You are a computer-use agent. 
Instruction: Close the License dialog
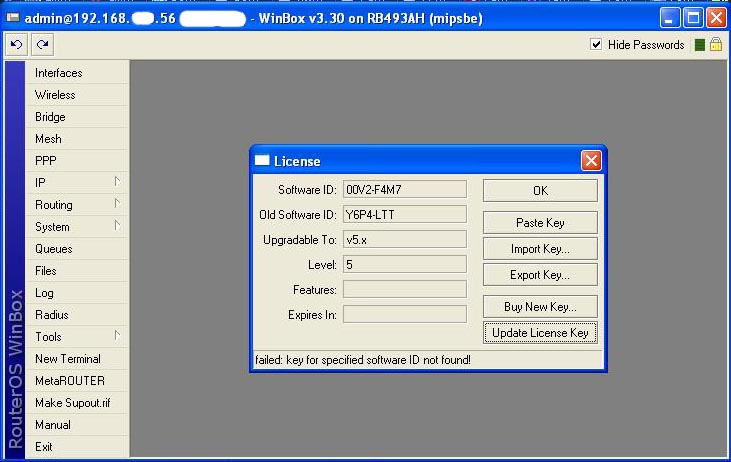click(x=591, y=161)
